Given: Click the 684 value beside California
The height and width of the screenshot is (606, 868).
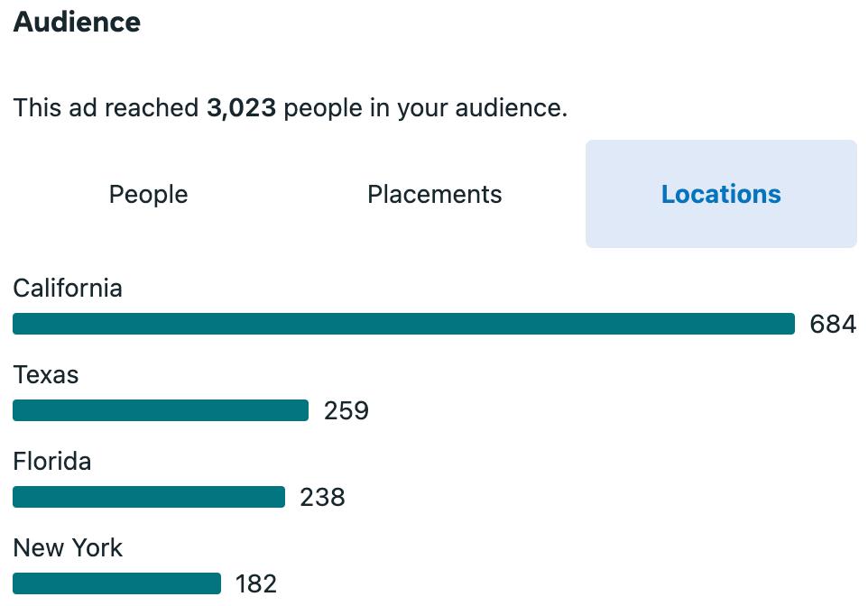Looking at the screenshot, I should point(833,324).
